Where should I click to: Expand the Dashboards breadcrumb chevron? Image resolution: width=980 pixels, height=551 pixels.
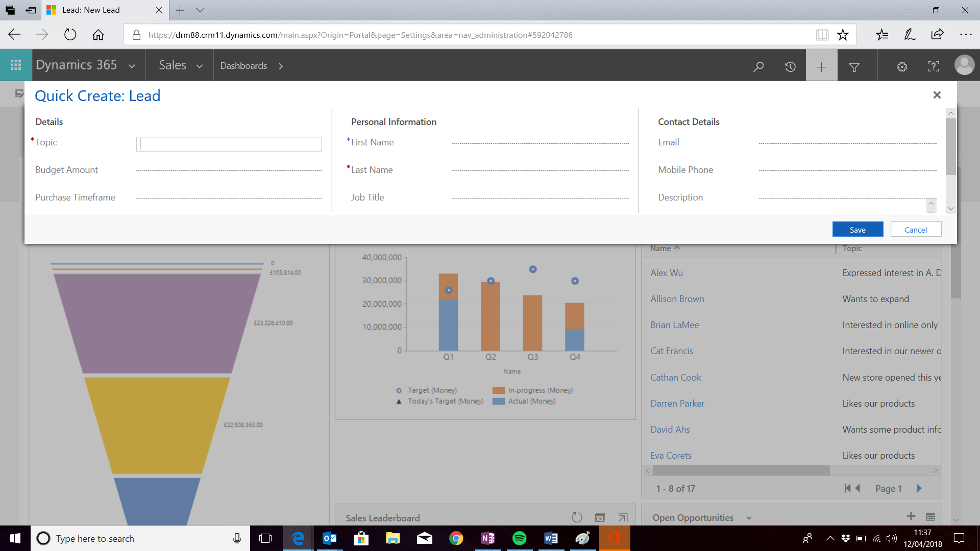click(x=281, y=66)
